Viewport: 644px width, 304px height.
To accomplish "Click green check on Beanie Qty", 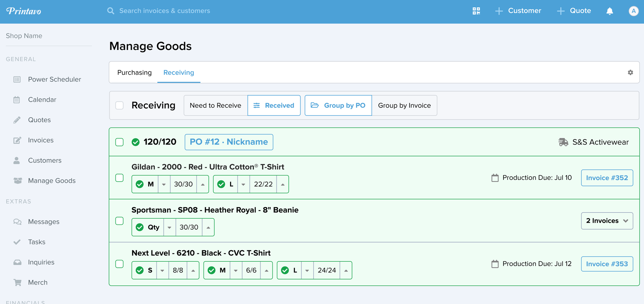I will (x=140, y=227).
